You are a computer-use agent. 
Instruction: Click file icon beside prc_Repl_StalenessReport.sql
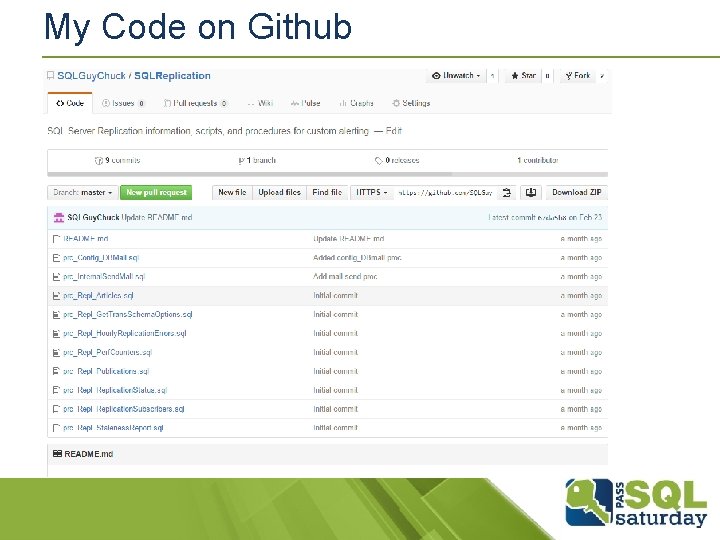tap(56, 428)
